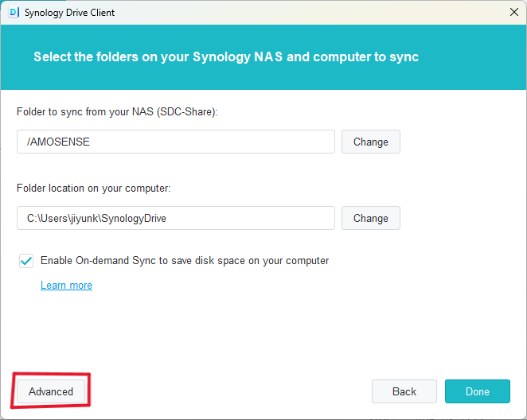Close the Synology Drive Client window

514,12
